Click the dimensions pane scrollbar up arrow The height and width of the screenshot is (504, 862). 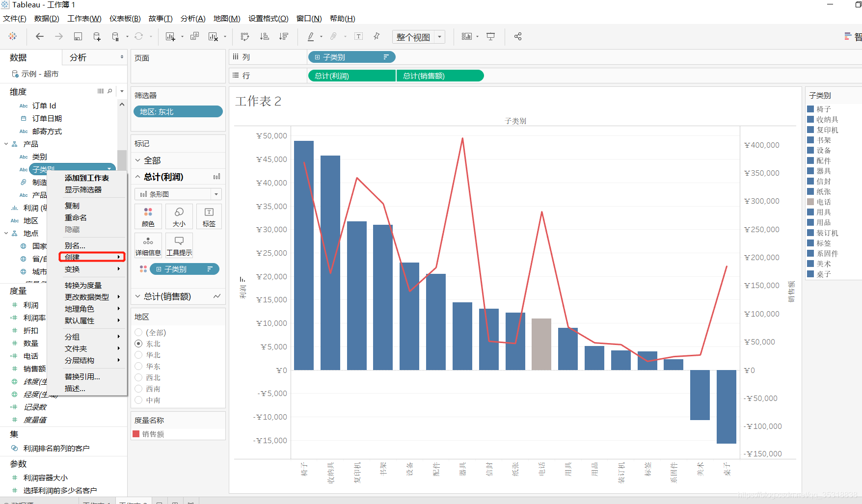click(x=122, y=105)
